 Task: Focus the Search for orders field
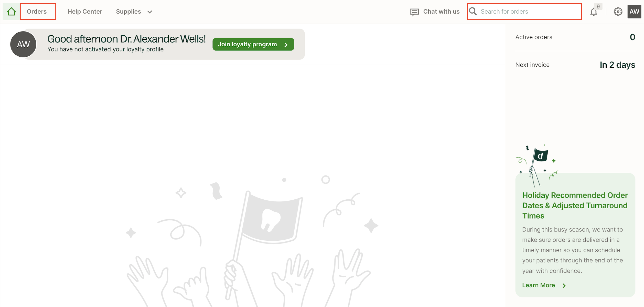(524, 12)
